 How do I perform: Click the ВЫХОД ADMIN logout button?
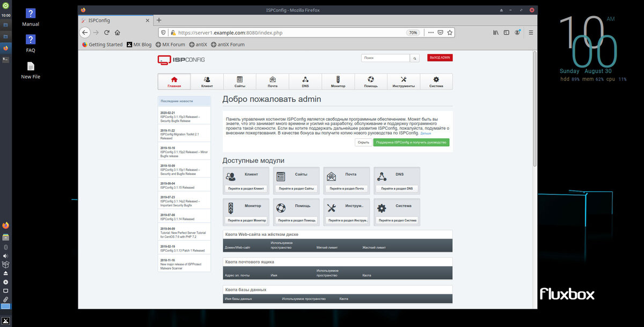440,58
